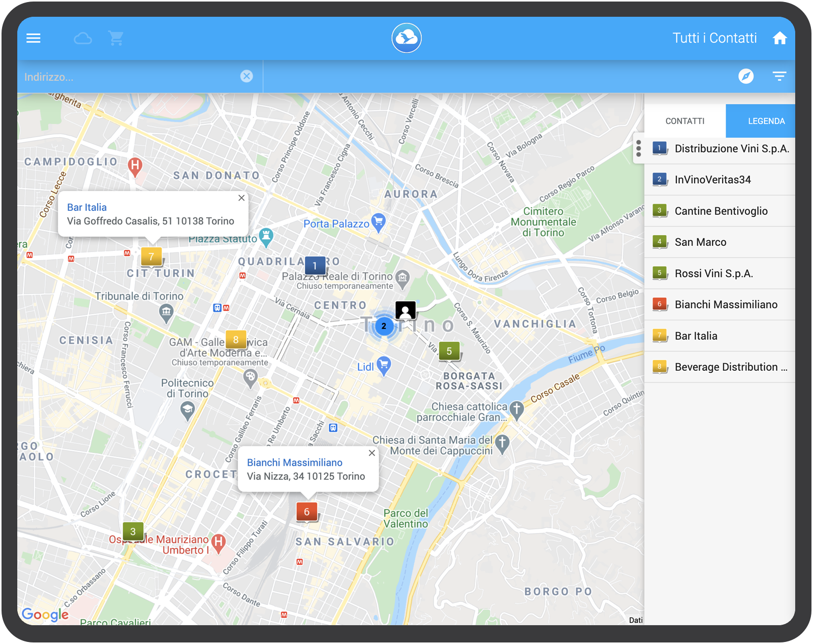Close the Bianchi Massimiliano info window
Viewport: 813px width, 644px height.
[372, 453]
